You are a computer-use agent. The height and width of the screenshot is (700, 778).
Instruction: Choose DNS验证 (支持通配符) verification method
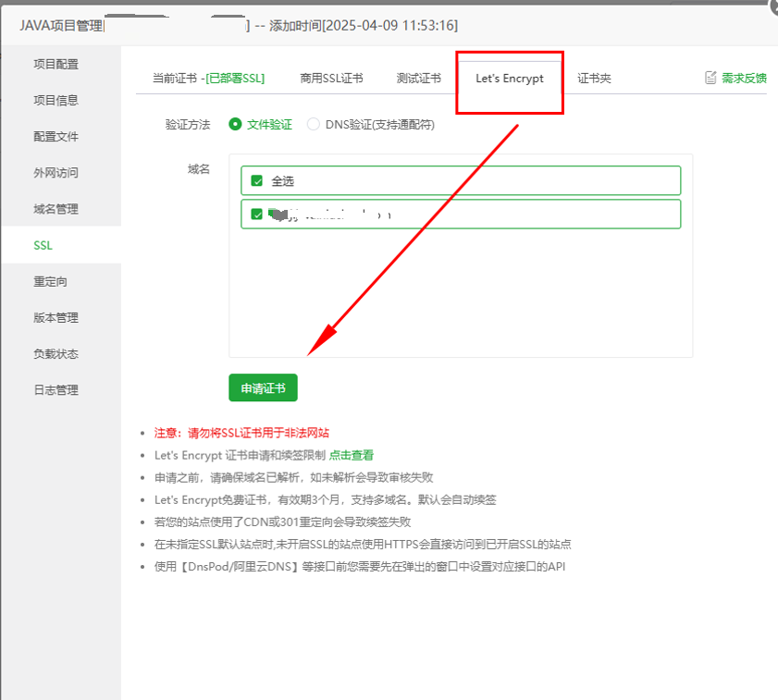pyautogui.click(x=314, y=124)
